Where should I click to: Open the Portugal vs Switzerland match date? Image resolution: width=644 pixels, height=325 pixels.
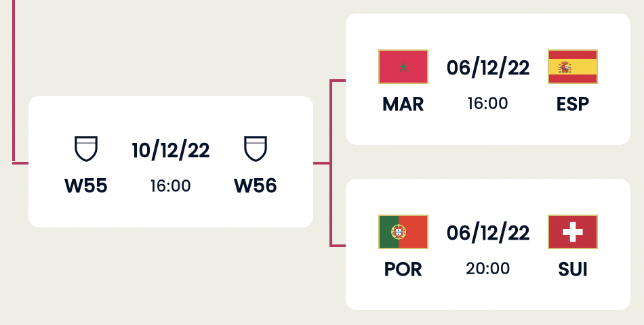tap(487, 233)
